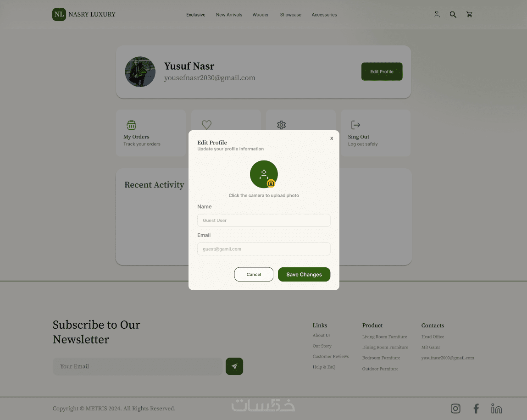
Task: Open the LinkedIn icon in footer
Action: (x=496, y=409)
